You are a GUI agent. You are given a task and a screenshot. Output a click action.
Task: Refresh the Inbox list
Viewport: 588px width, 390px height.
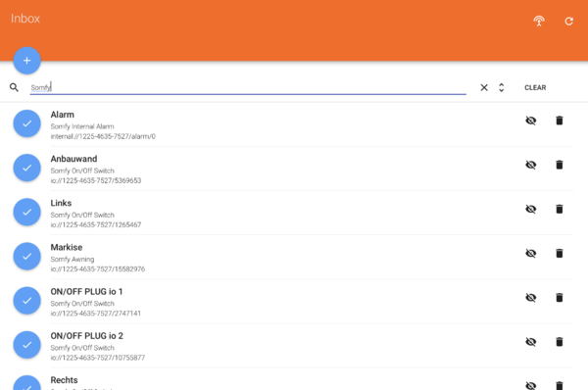pos(568,21)
